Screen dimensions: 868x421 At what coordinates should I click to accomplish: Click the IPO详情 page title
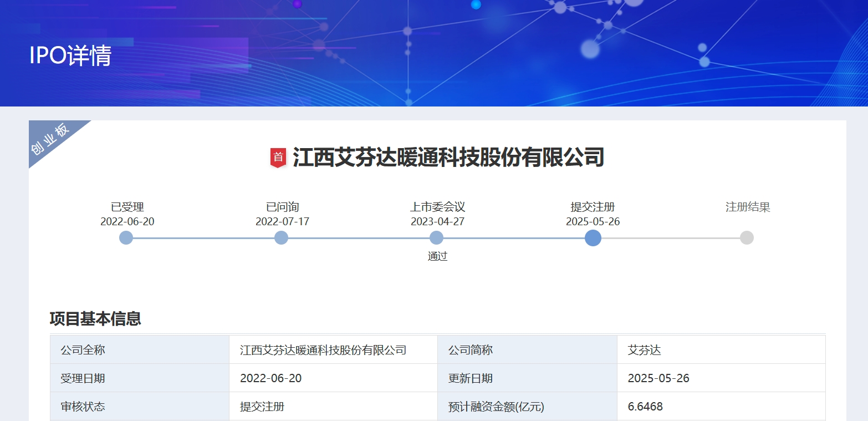(70, 56)
